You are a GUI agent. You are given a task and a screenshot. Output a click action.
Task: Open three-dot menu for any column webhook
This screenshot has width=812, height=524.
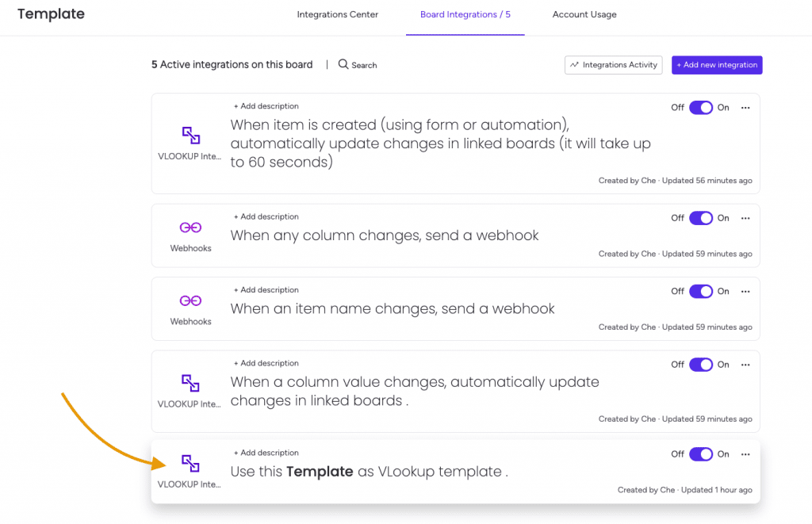(745, 218)
